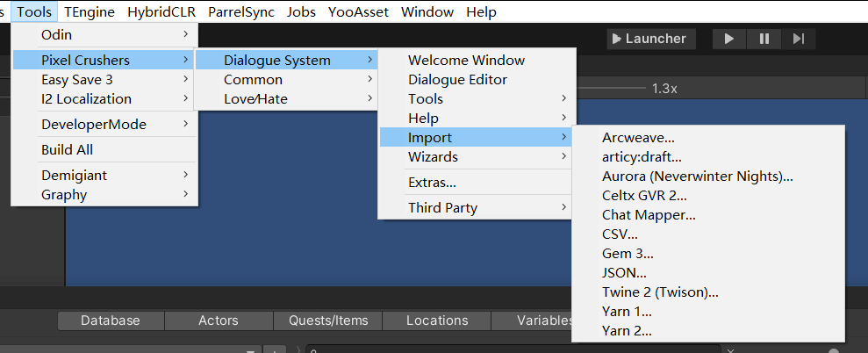Open the Help menu in menu bar
The image size is (868, 353).
point(481,11)
